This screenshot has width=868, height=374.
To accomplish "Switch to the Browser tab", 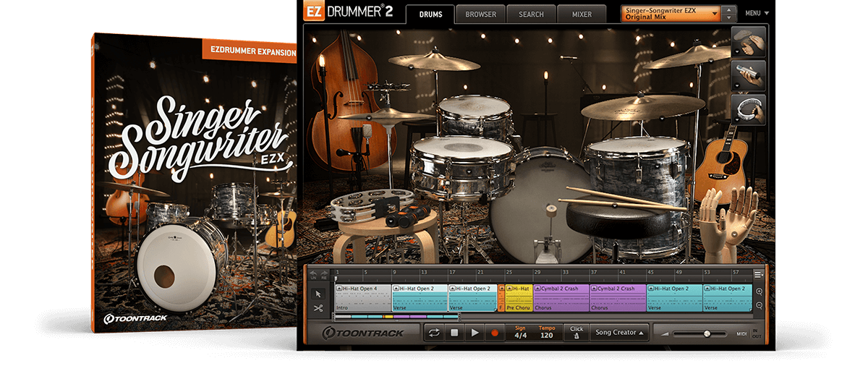I will pos(480,14).
